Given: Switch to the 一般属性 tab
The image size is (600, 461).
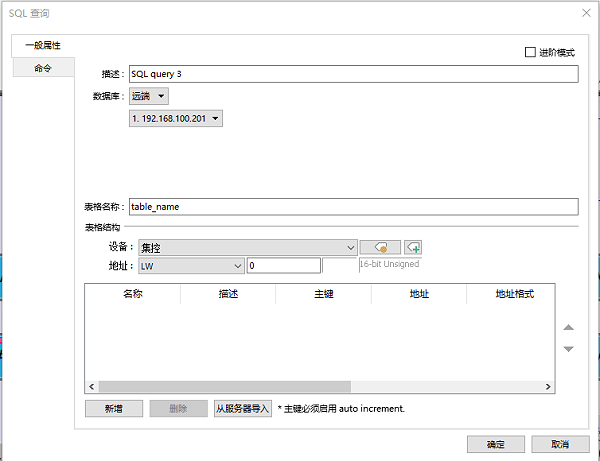Looking at the screenshot, I should [43, 46].
